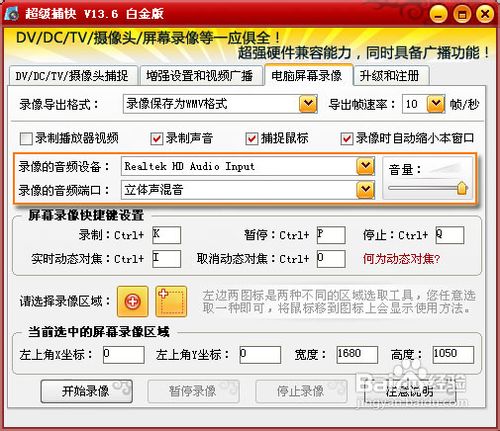The height and width of the screenshot is (431, 500).
Task: Open the 何为动态对焦? link
Action: [x=401, y=259]
